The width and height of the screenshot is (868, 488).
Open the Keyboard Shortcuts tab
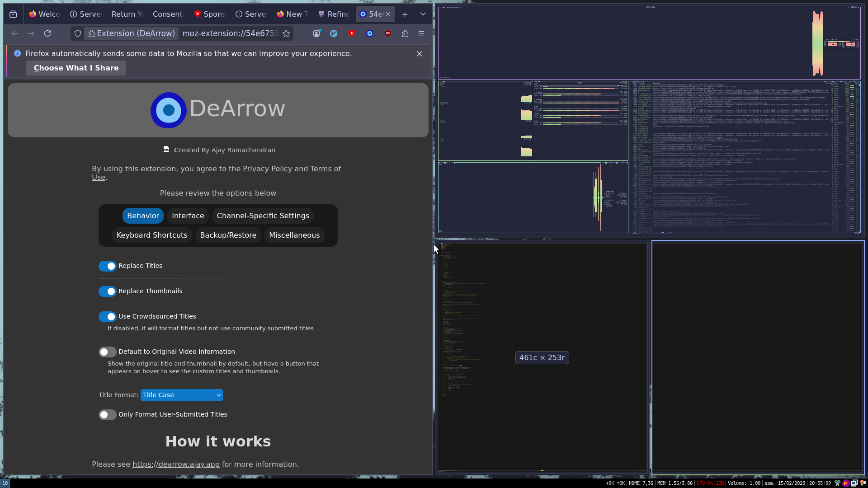tap(152, 235)
